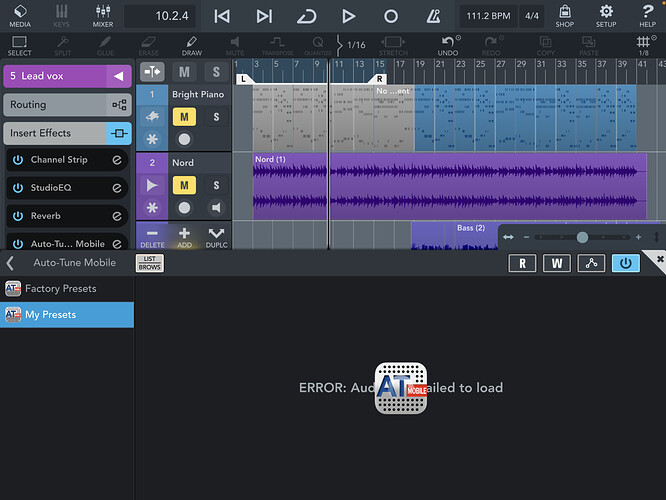The image size is (666, 500).
Task: Paste copied events
Action: (589, 46)
